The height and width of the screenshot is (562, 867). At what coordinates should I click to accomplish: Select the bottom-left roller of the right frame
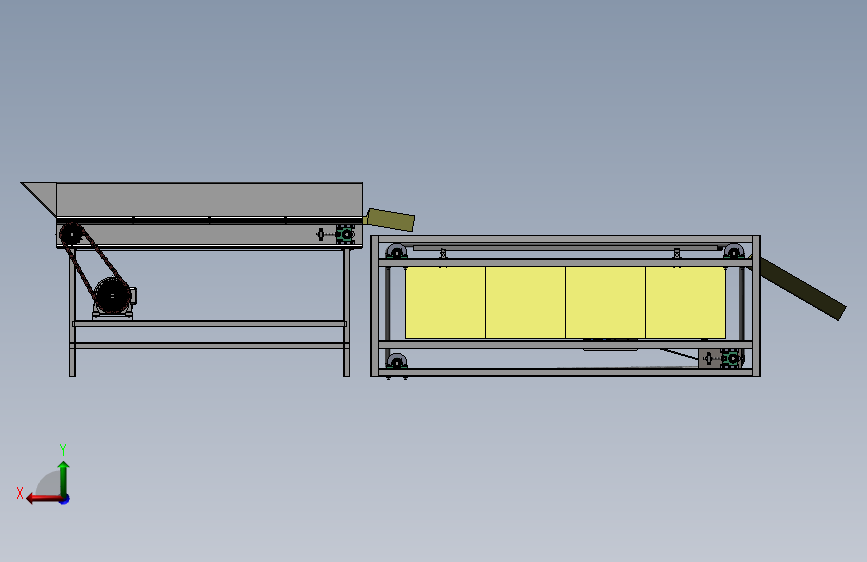(396, 362)
